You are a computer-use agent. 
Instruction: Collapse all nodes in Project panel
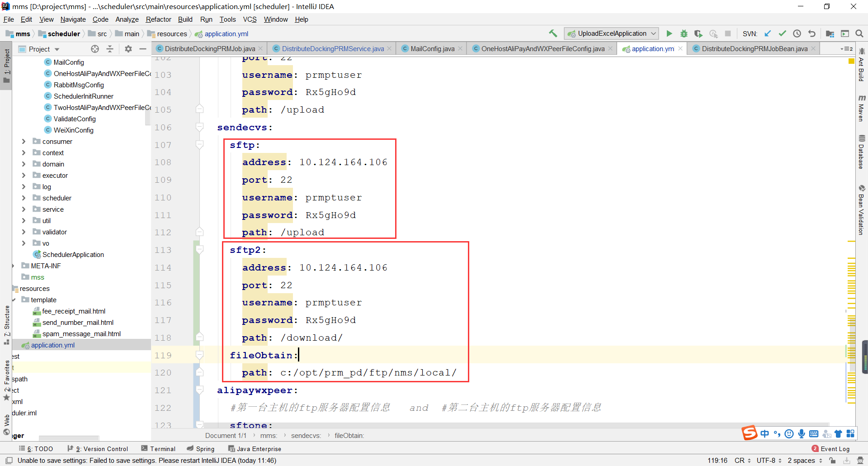point(110,49)
